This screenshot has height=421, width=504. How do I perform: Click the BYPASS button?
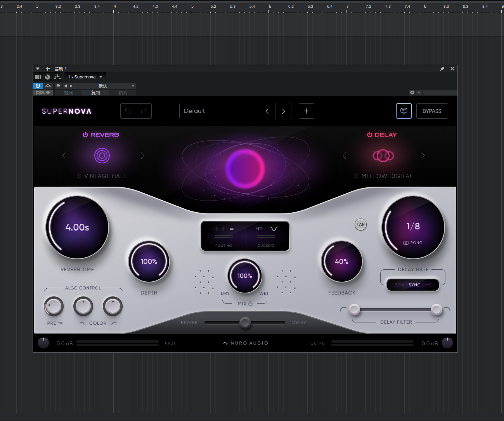[432, 111]
